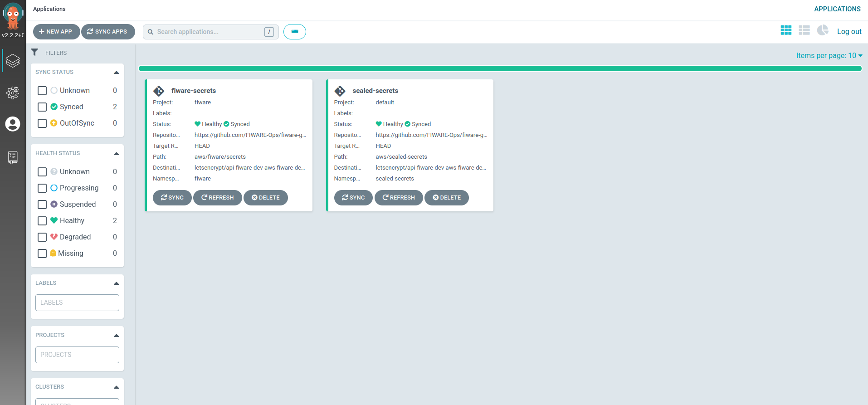Check OutOfSync filter checkbox
The image size is (868, 405).
[42, 123]
